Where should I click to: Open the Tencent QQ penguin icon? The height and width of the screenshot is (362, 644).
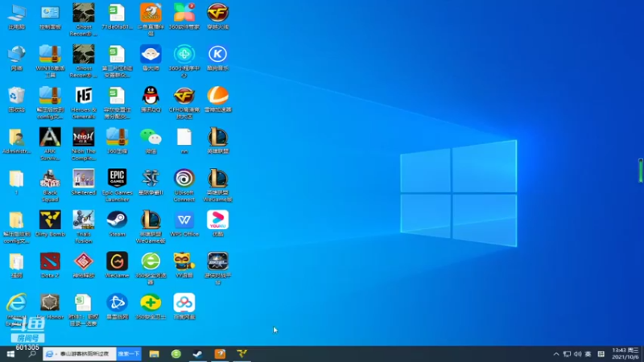click(151, 100)
